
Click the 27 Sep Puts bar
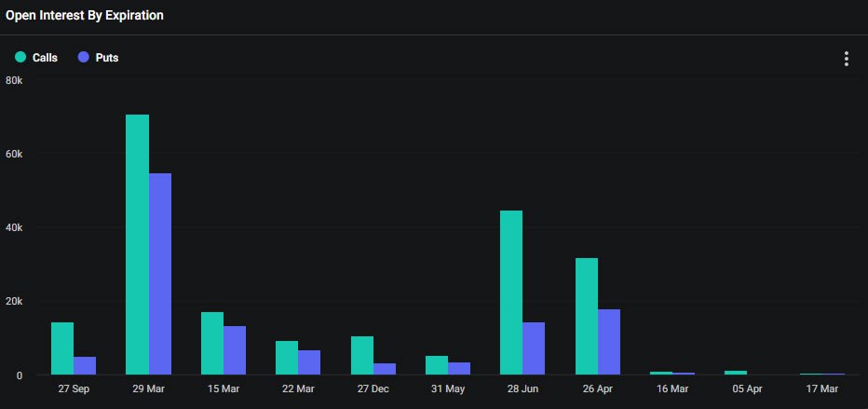[85, 365]
